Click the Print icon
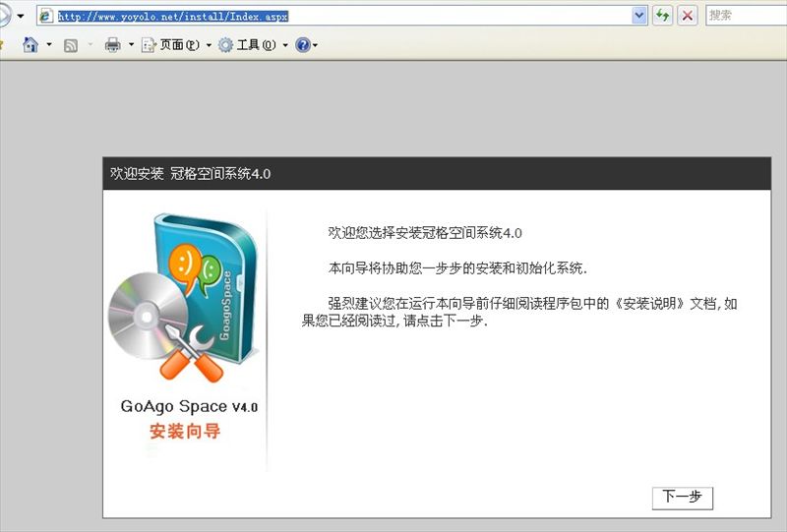The height and width of the screenshot is (532, 787). [112, 45]
